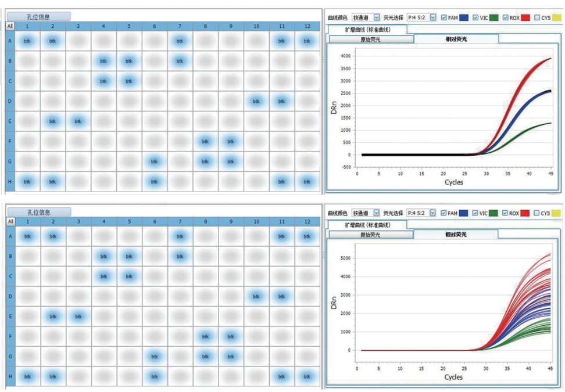565x392 pixels.
Task: Select well E3 btk in bottom plate
Action: pos(78,317)
